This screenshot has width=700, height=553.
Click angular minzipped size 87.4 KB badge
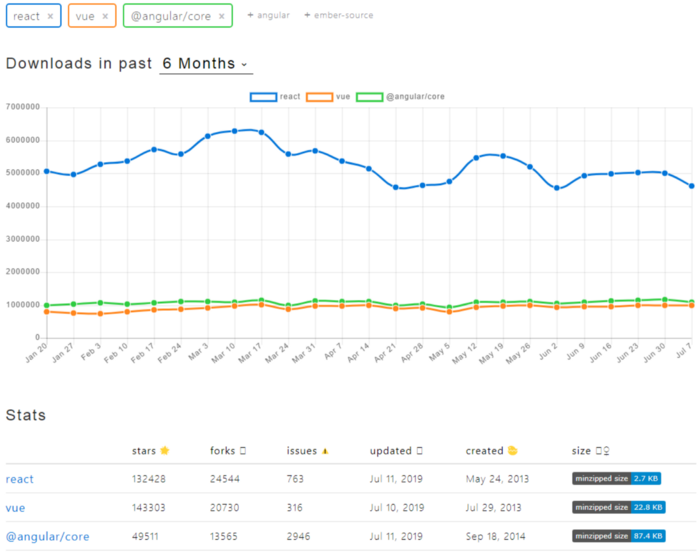pyautogui.click(x=617, y=536)
